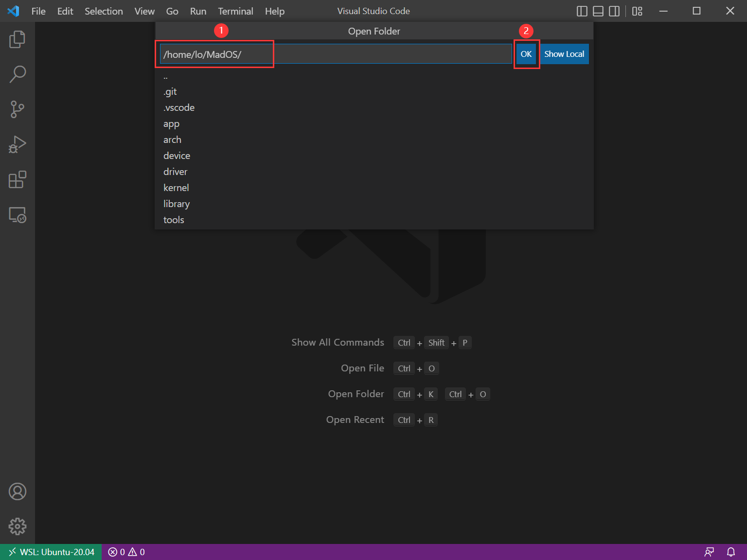This screenshot has height=560, width=747.
Task: Open the Customize Layout icon
Action: (x=637, y=11)
